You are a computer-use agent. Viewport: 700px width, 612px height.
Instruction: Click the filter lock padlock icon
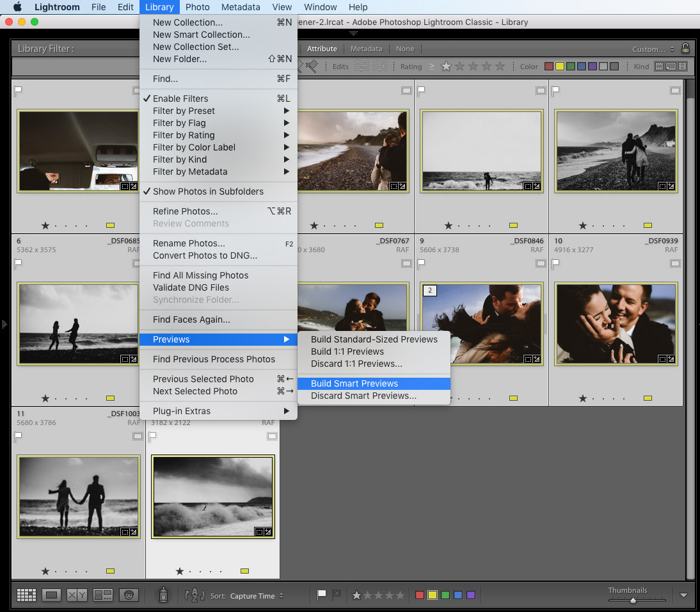pyautogui.click(x=685, y=49)
